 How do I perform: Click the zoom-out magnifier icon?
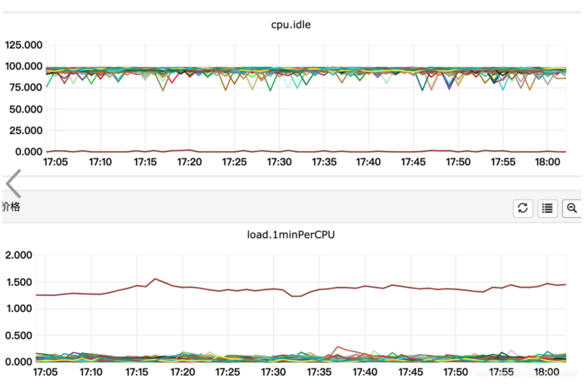572,208
